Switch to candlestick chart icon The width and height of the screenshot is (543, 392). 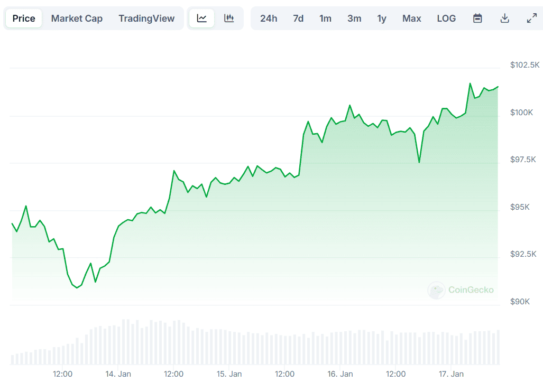coord(229,18)
